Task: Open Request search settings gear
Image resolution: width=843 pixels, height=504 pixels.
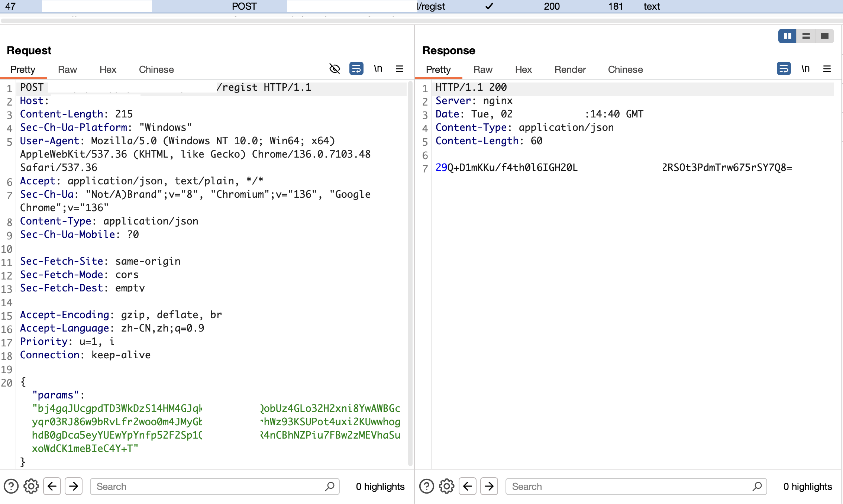Action: [31, 486]
